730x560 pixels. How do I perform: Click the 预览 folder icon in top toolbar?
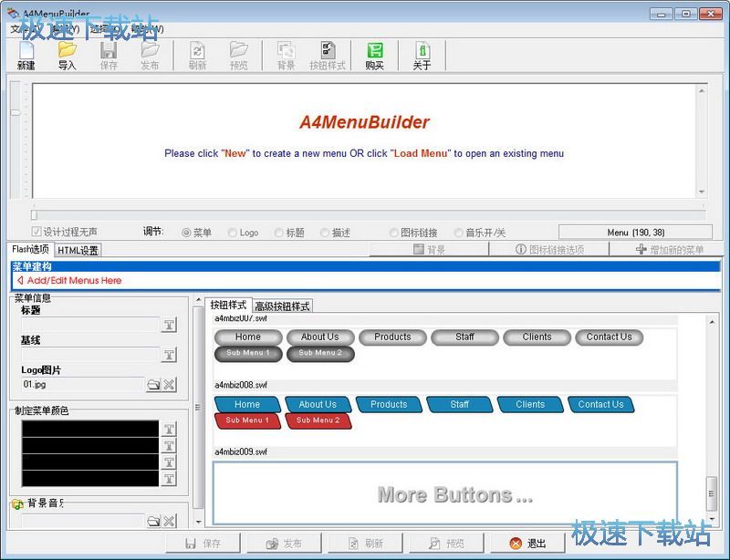239,56
